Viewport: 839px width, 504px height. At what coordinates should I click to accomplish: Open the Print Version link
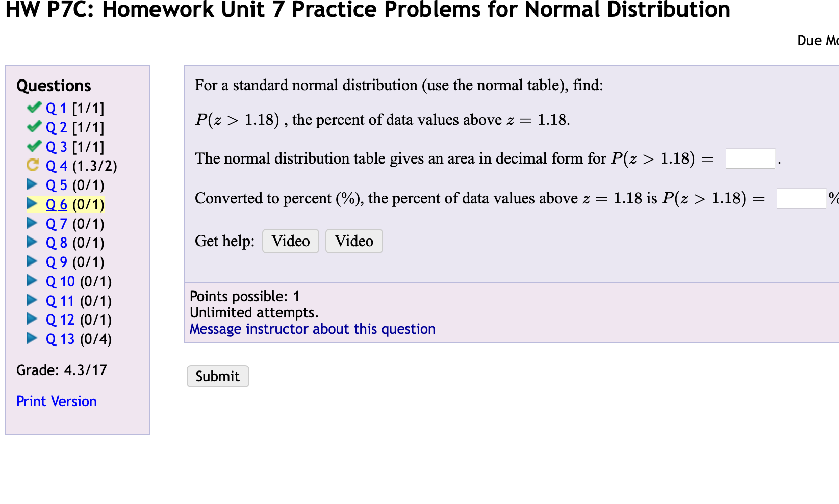click(56, 401)
